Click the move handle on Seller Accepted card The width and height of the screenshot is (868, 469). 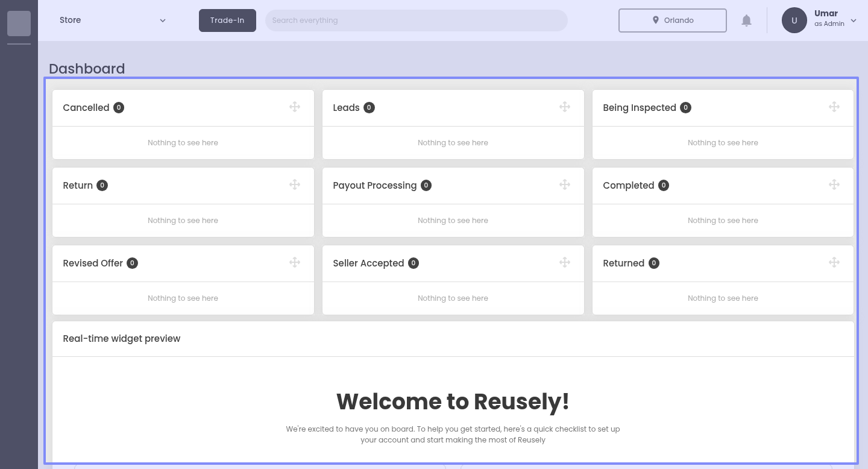click(565, 263)
